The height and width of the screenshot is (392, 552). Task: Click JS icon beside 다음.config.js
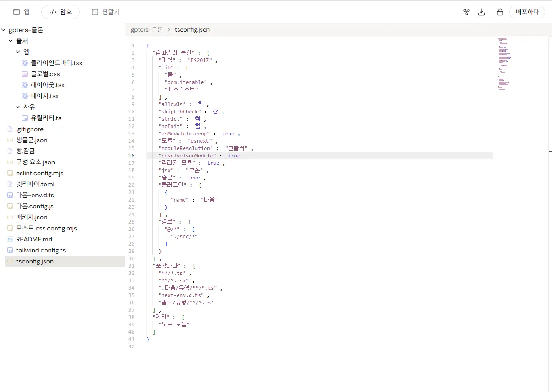tap(10, 206)
